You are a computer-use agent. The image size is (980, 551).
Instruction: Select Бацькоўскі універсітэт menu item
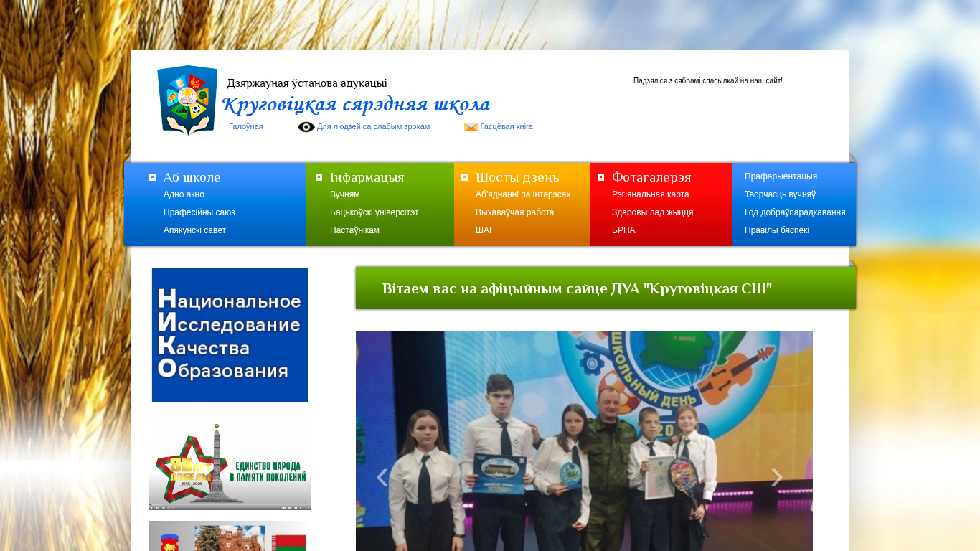click(x=374, y=212)
